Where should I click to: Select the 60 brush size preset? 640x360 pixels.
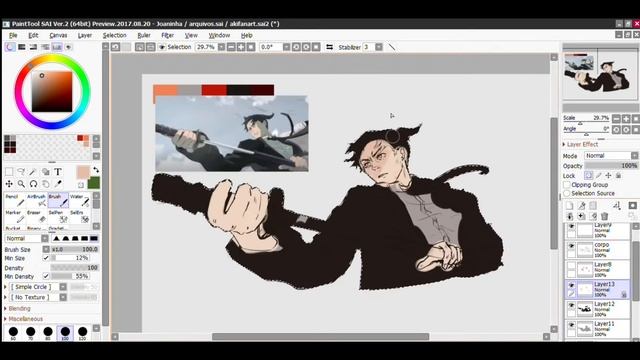point(13,333)
